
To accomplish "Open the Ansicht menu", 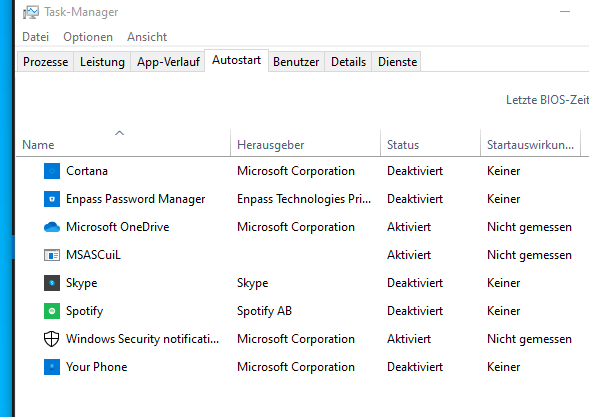I will click(147, 37).
